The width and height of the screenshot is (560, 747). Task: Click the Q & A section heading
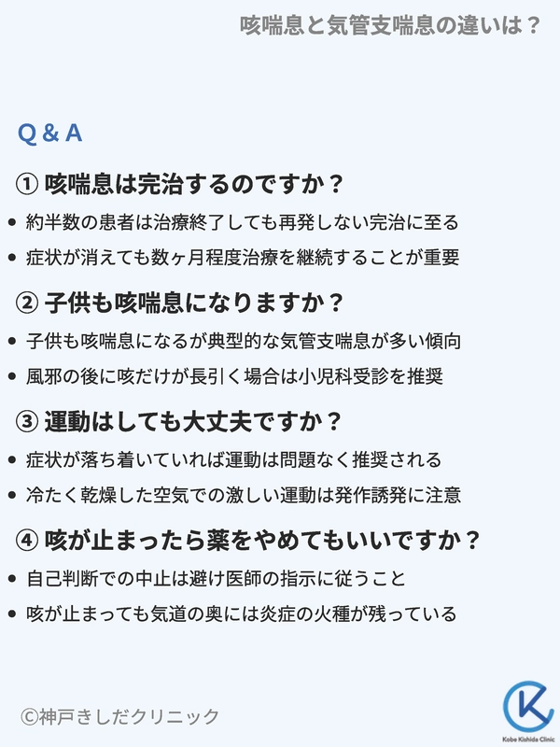(x=50, y=134)
